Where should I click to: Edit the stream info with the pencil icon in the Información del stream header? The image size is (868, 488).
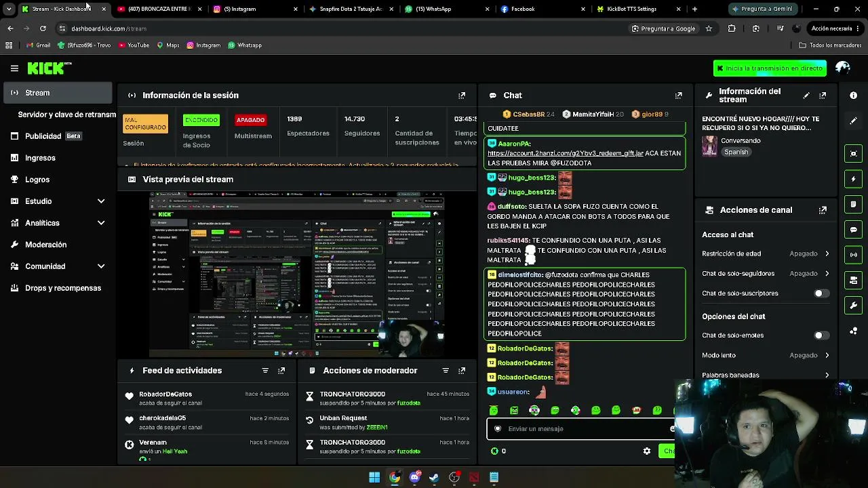click(x=806, y=96)
